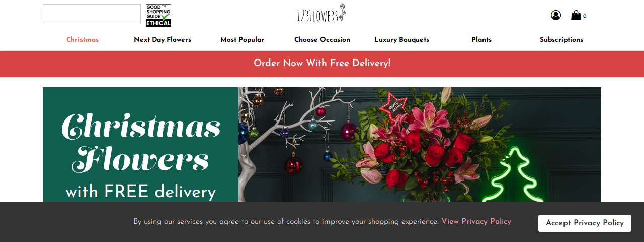Image resolution: width=644 pixels, height=242 pixels.
Task: Open the user account icon
Action: [556, 15]
